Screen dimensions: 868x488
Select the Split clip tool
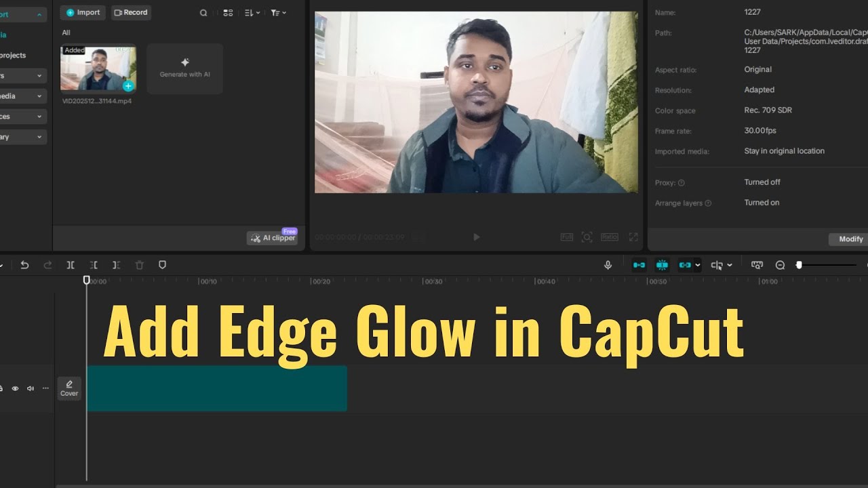point(71,265)
